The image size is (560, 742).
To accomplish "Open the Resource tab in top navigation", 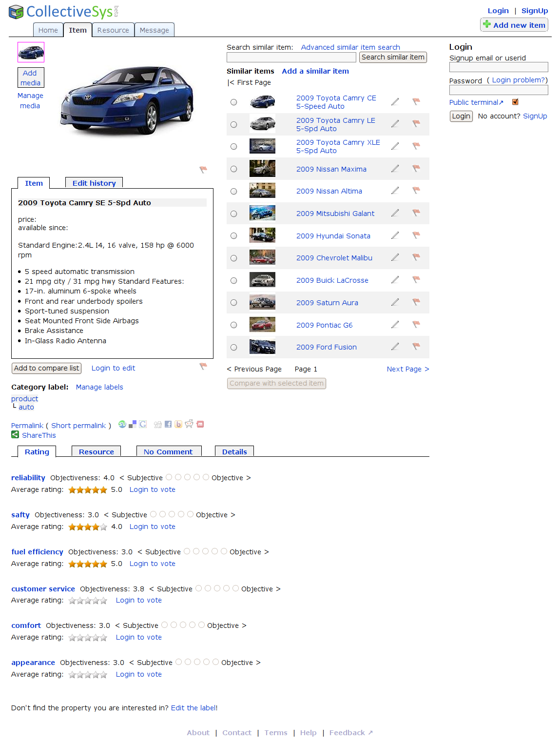I will (113, 30).
